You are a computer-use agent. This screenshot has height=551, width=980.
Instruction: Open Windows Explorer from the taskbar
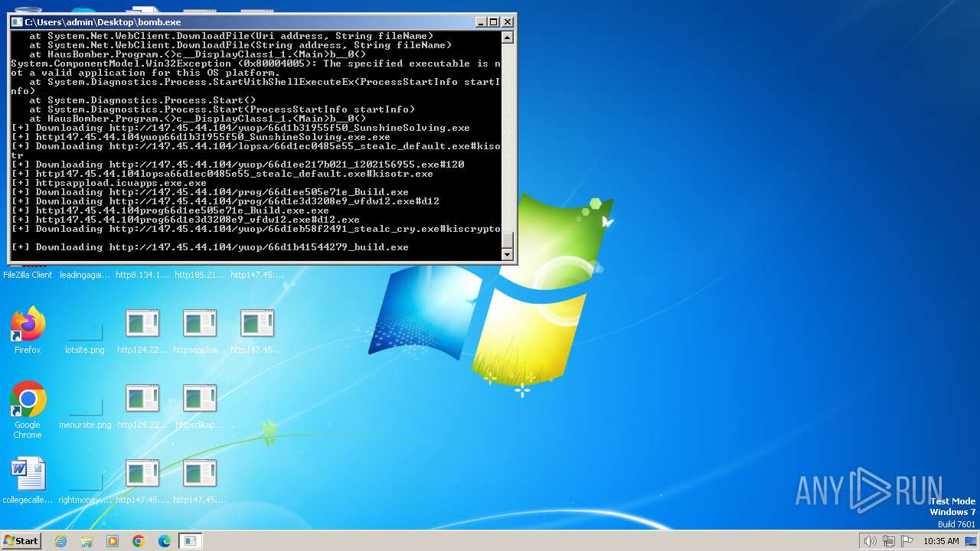point(87,541)
